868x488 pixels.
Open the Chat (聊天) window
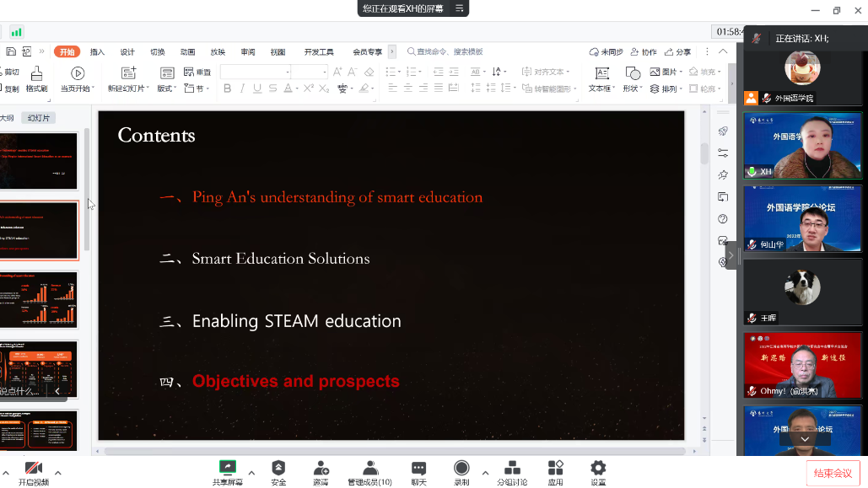(x=418, y=472)
